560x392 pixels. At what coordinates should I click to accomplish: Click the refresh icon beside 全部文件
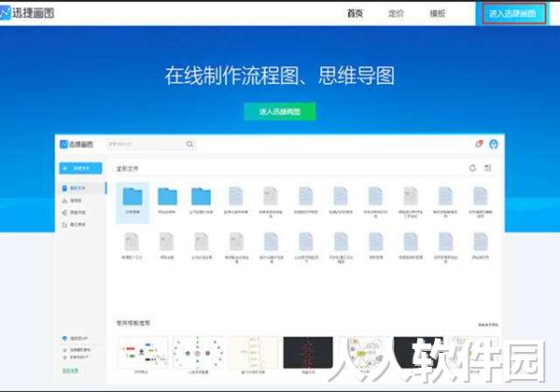pos(472,168)
